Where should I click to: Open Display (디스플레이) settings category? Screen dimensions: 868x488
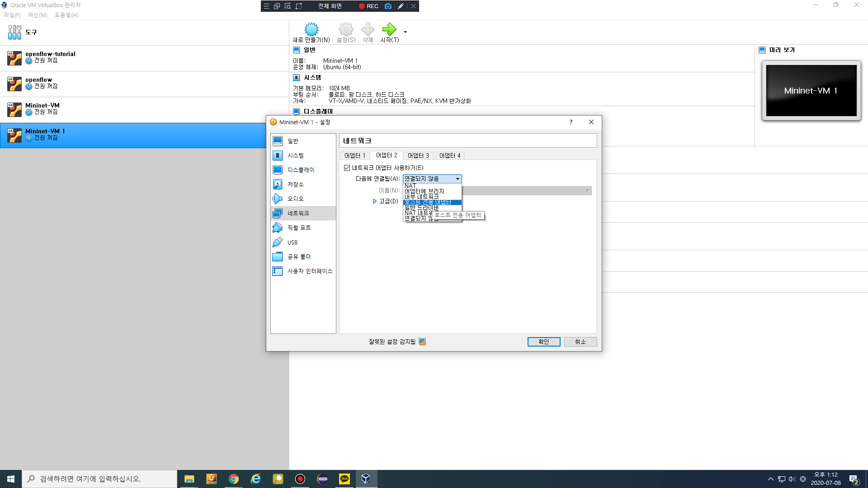coord(303,170)
